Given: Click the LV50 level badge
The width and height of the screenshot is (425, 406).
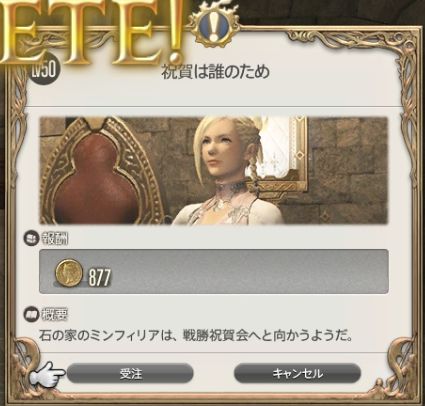Looking at the screenshot, I should (x=44, y=70).
